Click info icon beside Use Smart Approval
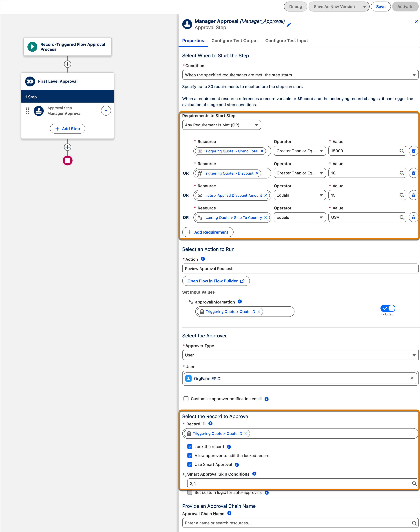The height and width of the screenshot is (532, 420). click(237, 465)
